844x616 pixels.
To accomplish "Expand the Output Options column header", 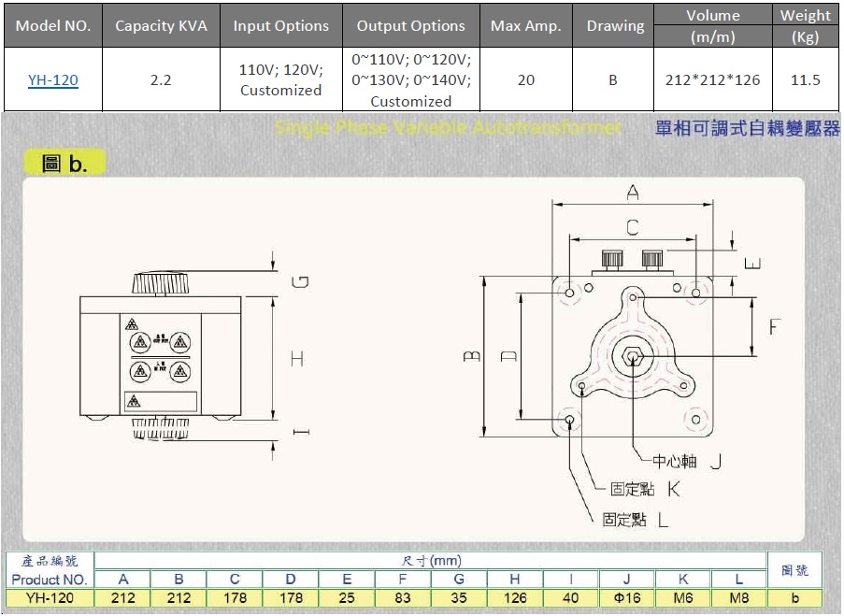I will pos(410,25).
